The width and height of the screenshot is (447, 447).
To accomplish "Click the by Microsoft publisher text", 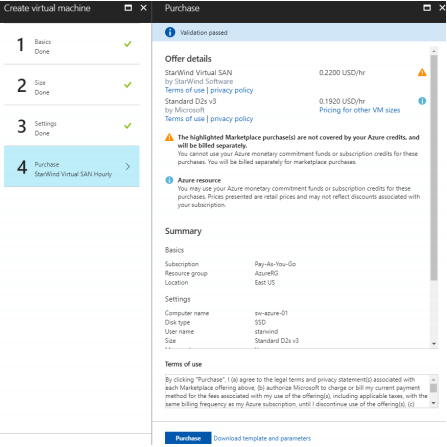I will click(185, 110).
